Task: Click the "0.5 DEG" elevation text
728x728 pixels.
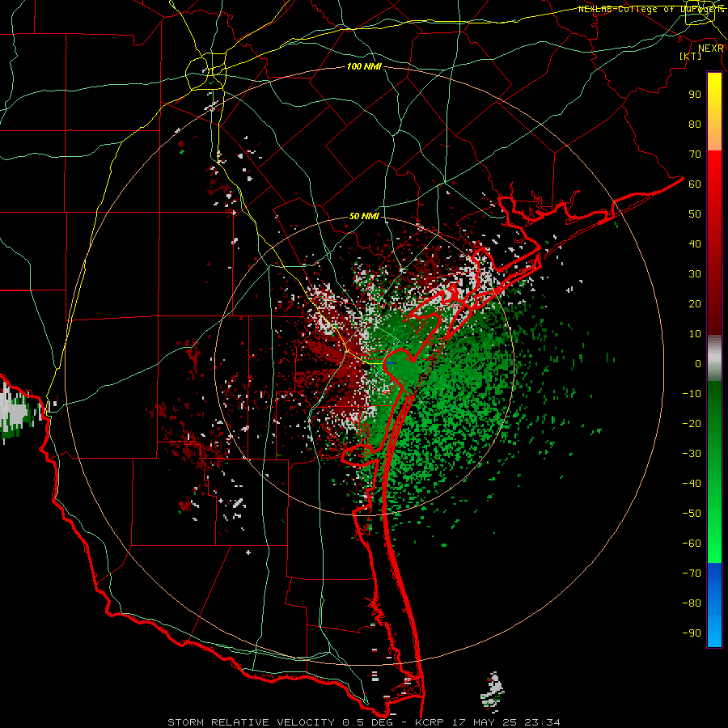Action: tap(368, 722)
